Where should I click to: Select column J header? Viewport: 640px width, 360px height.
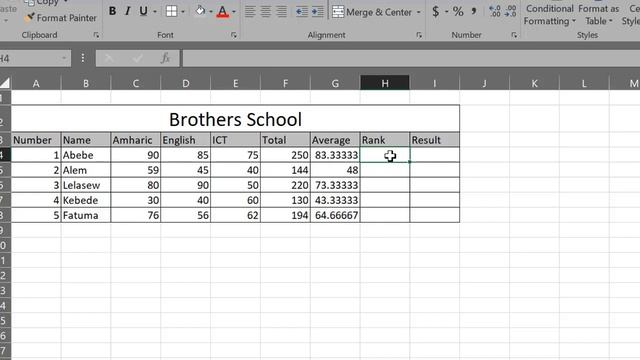tap(484, 83)
